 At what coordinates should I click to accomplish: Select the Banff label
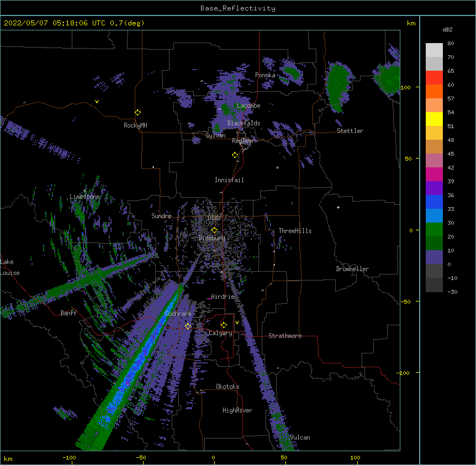(68, 313)
